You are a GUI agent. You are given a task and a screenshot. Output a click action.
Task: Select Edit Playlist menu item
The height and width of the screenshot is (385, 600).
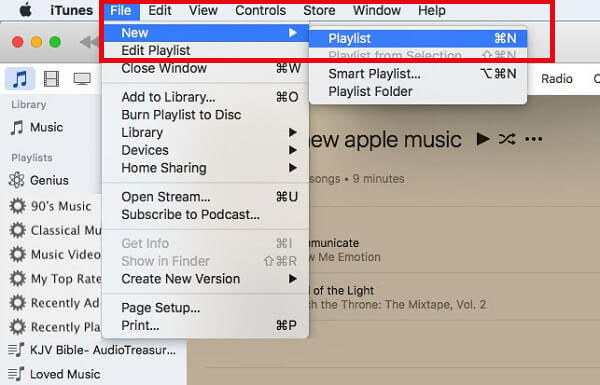click(x=206, y=51)
